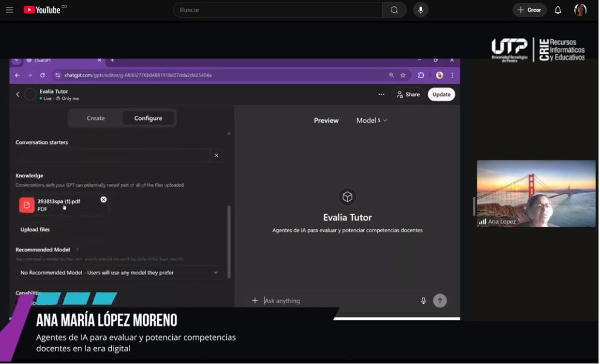
Task: Switch to the Create tab
Action: tap(96, 118)
